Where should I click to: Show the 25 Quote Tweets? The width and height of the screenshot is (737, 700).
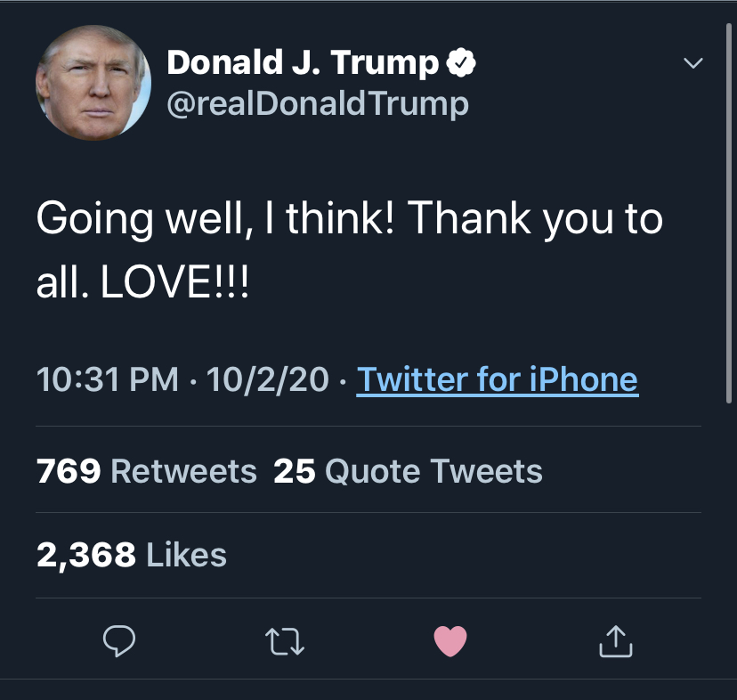click(408, 471)
